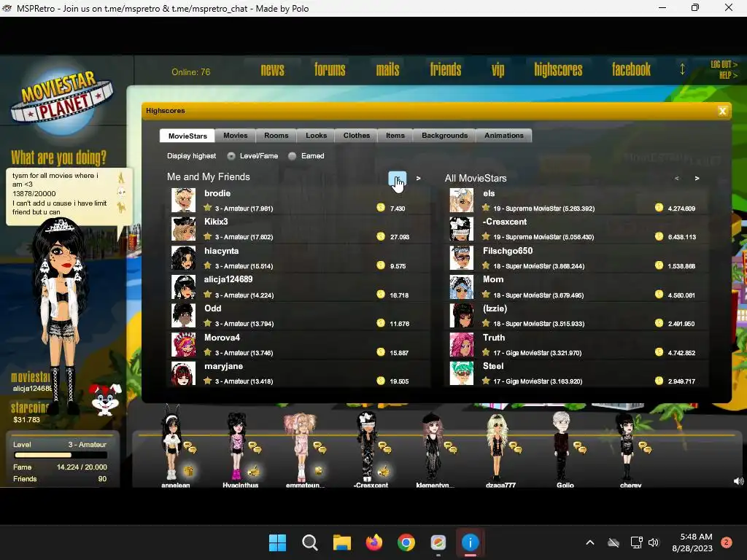
Task: Open the notification badge in system tray
Action: click(x=727, y=542)
